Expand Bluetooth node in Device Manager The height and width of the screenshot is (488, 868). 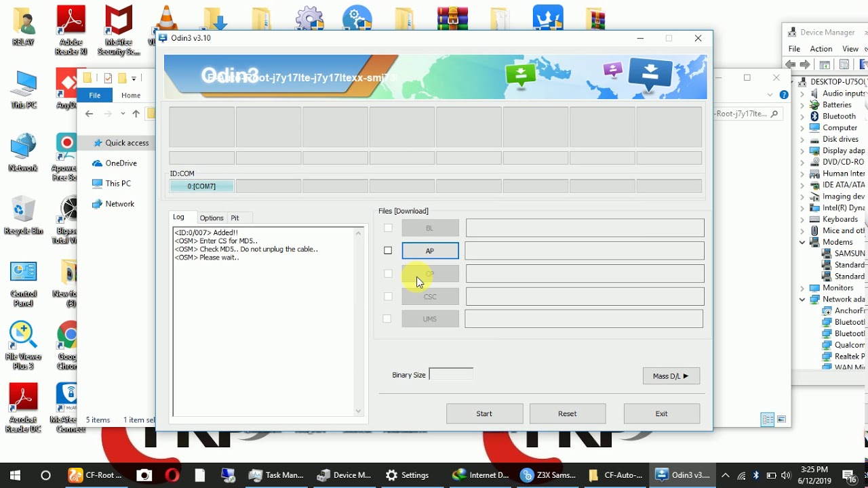802,117
